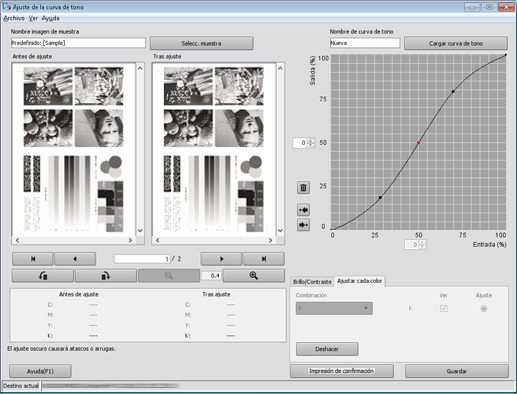Decrease output value with Salida stepper down arrow
Image resolution: width=517 pixels, height=394 pixels.
pos(311,145)
